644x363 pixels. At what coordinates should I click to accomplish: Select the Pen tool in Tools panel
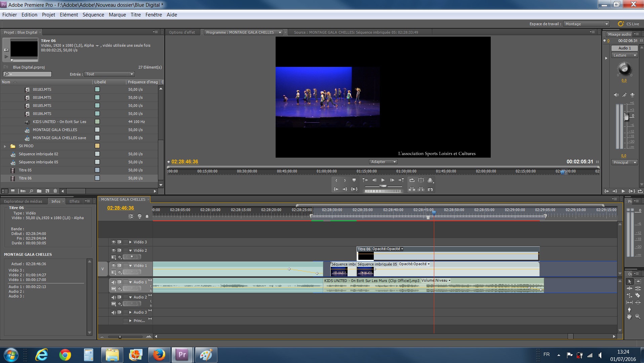tap(630, 310)
